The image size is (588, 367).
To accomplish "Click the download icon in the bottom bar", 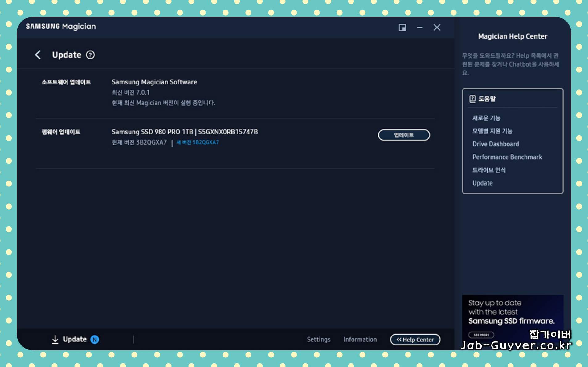I will [x=55, y=339].
